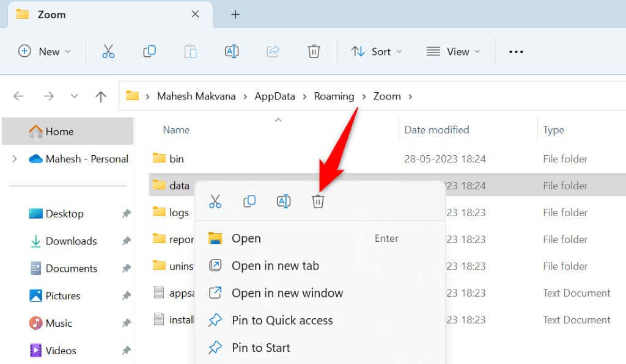Select the folder starting with repor
This screenshot has height=364, width=626.
point(173,239)
